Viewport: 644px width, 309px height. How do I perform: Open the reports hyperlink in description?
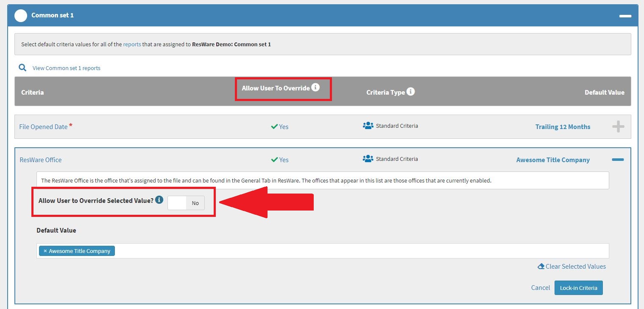point(132,44)
